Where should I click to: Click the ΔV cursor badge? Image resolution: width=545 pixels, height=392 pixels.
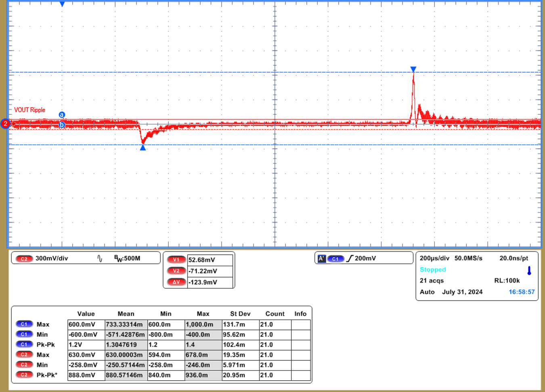[176, 282]
